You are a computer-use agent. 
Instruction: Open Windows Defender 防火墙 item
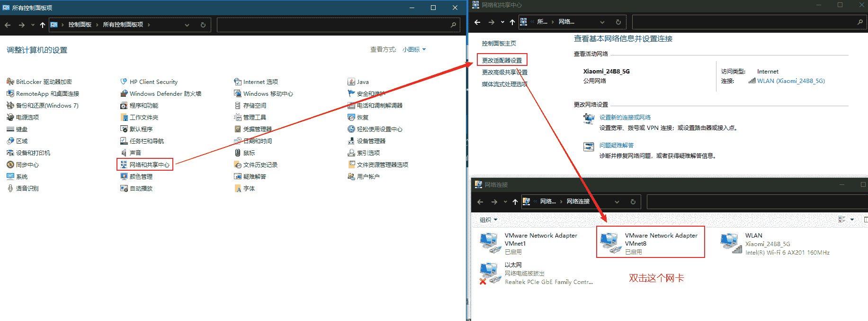[x=165, y=94]
